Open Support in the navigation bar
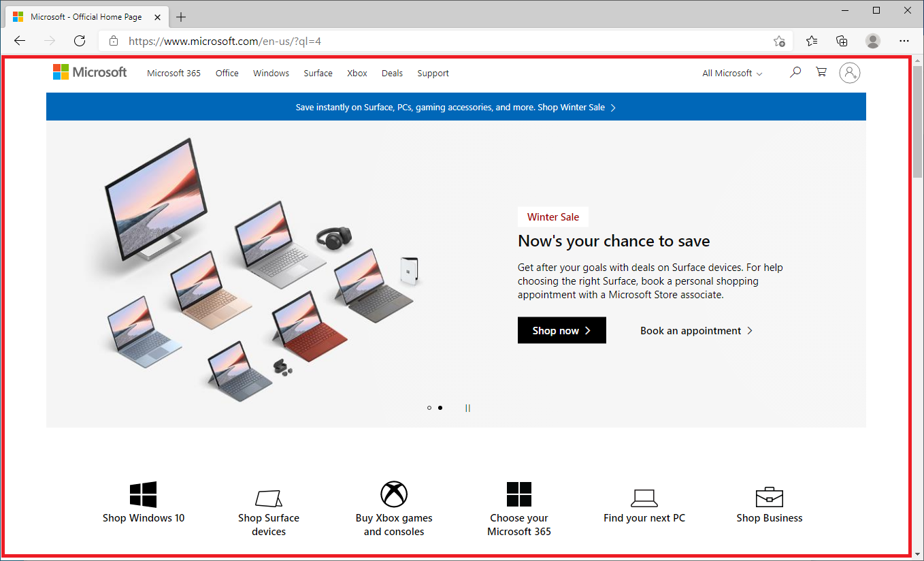924x561 pixels. pyautogui.click(x=433, y=73)
